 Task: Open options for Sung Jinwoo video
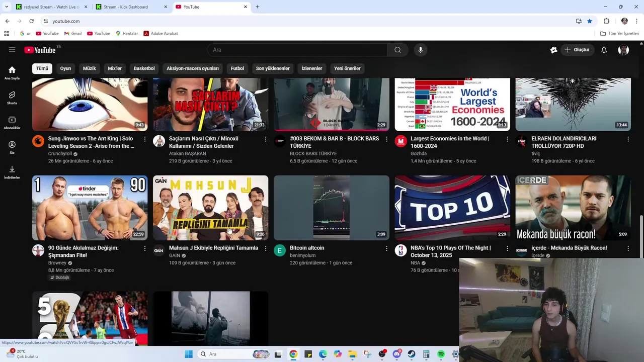click(145, 139)
